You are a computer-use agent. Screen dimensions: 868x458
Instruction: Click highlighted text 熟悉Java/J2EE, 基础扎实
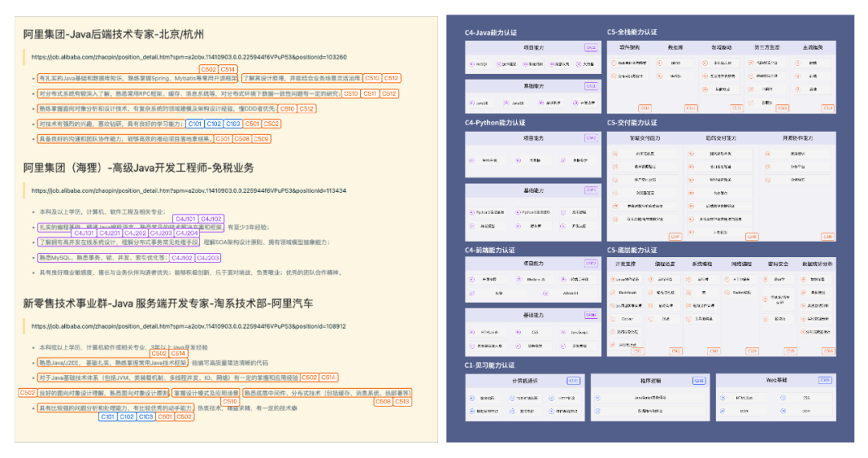(113, 363)
